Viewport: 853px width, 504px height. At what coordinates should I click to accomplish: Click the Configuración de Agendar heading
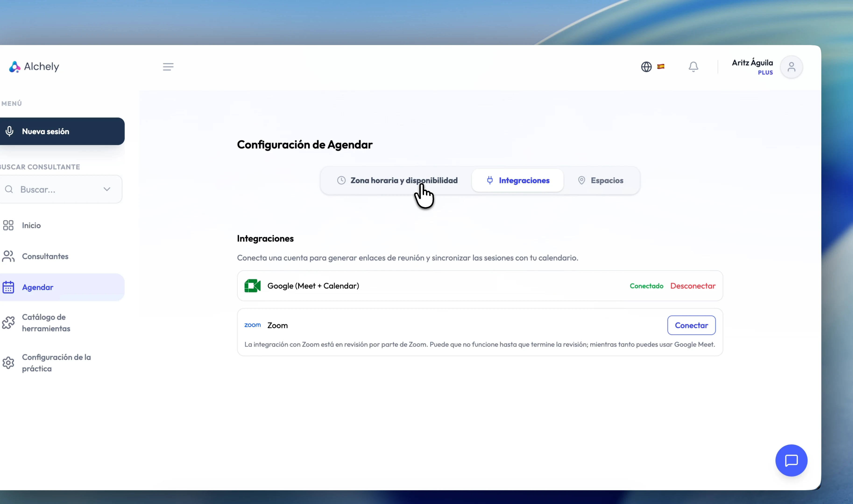[x=304, y=145]
